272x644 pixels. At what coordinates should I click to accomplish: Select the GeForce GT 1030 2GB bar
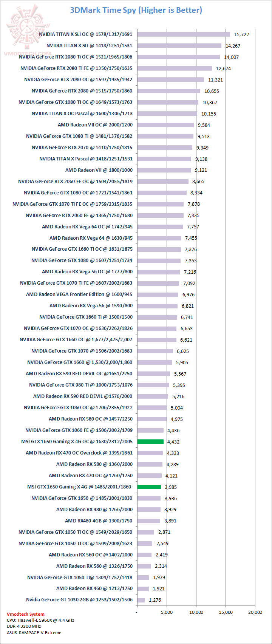(x=141, y=600)
